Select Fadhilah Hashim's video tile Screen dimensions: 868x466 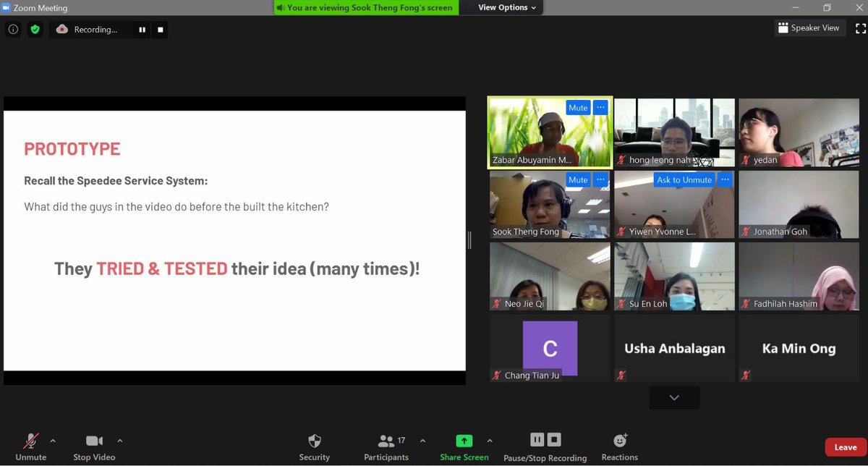point(799,276)
